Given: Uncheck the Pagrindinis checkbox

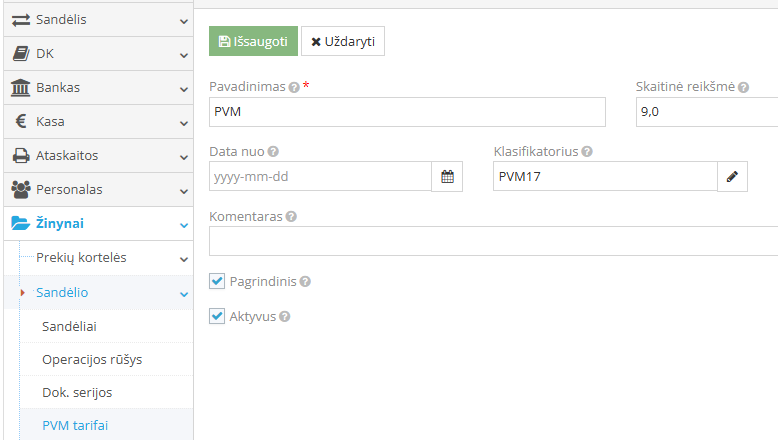Looking at the screenshot, I should pos(217,281).
